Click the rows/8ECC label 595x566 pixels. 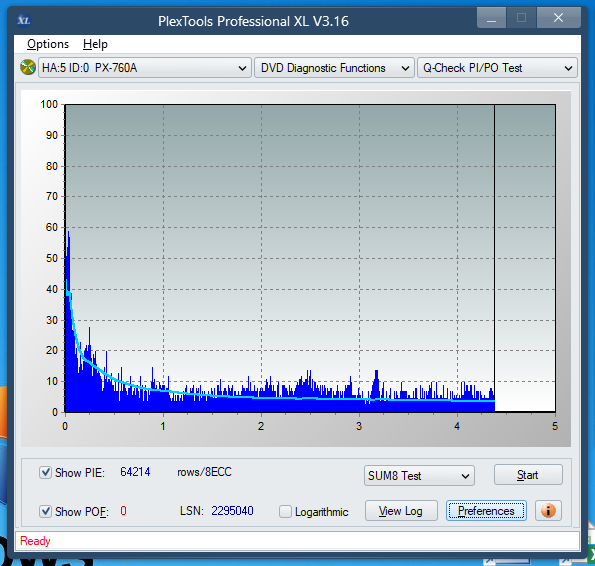pos(204,472)
